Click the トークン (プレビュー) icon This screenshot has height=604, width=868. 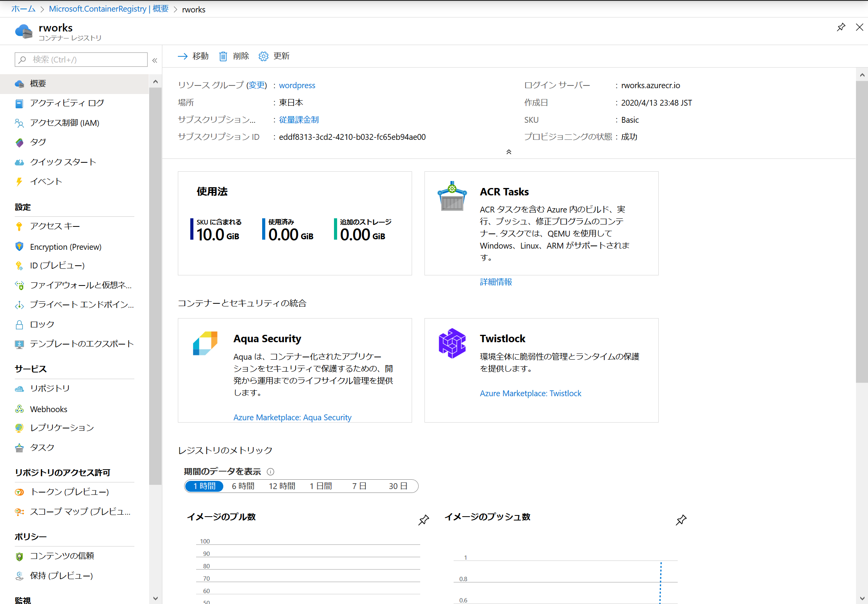pyautogui.click(x=19, y=492)
